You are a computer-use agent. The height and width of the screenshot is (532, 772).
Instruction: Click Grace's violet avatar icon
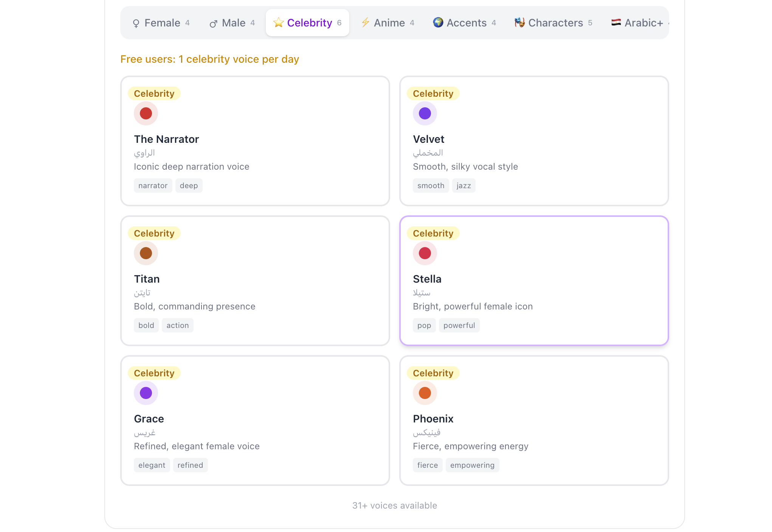[x=146, y=393]
